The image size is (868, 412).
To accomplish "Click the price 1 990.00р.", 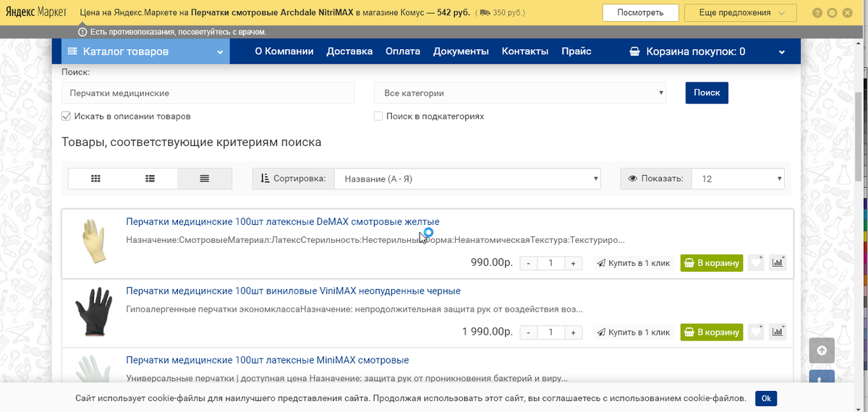I will (488, 332).
